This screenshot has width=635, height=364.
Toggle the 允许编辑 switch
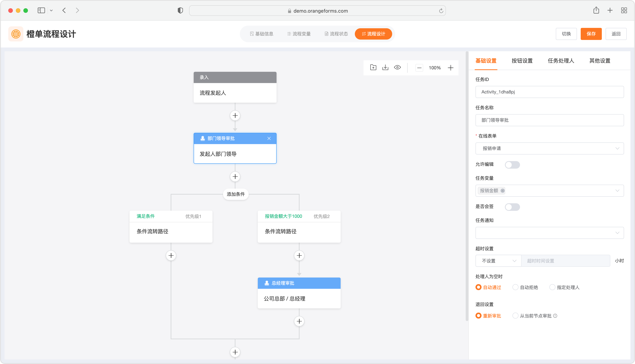pos(512,165)
